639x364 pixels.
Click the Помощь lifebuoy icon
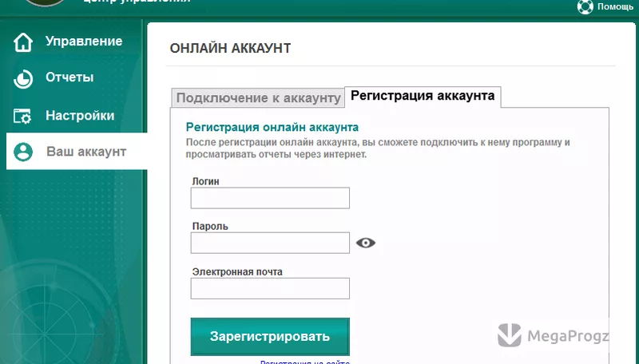pos(585,7)
